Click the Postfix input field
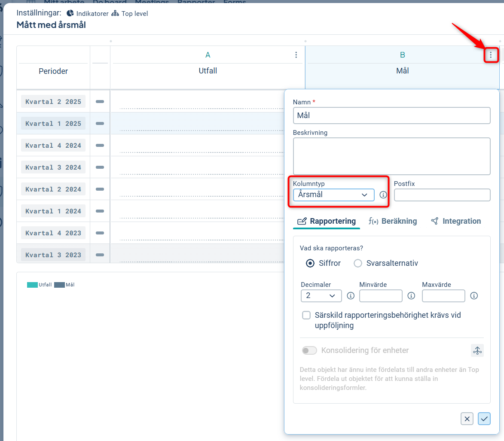Image resolution: width=504 pixels, height=441 pixels. (442, 195)
